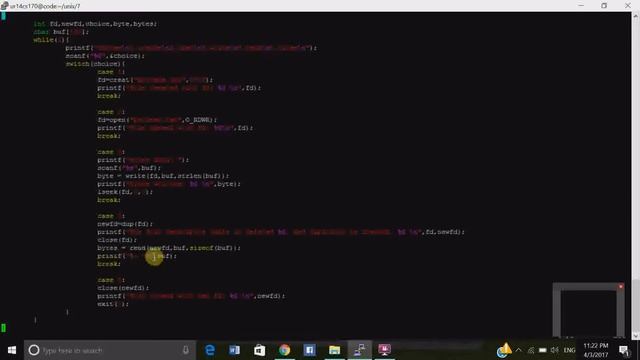The height and width of the screenshot is (360, 640).
Task: Click the terminal scrollbar down arrow
Action: (x=636, y=336)
